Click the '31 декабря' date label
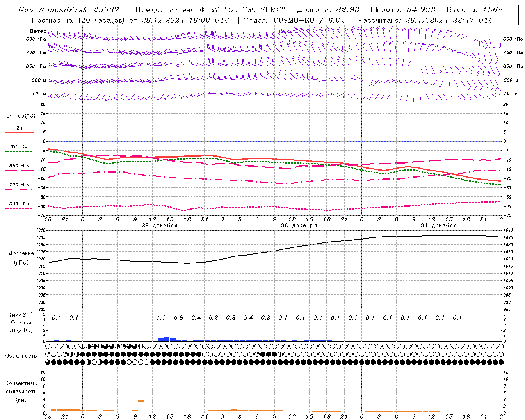 pos(438,226)
